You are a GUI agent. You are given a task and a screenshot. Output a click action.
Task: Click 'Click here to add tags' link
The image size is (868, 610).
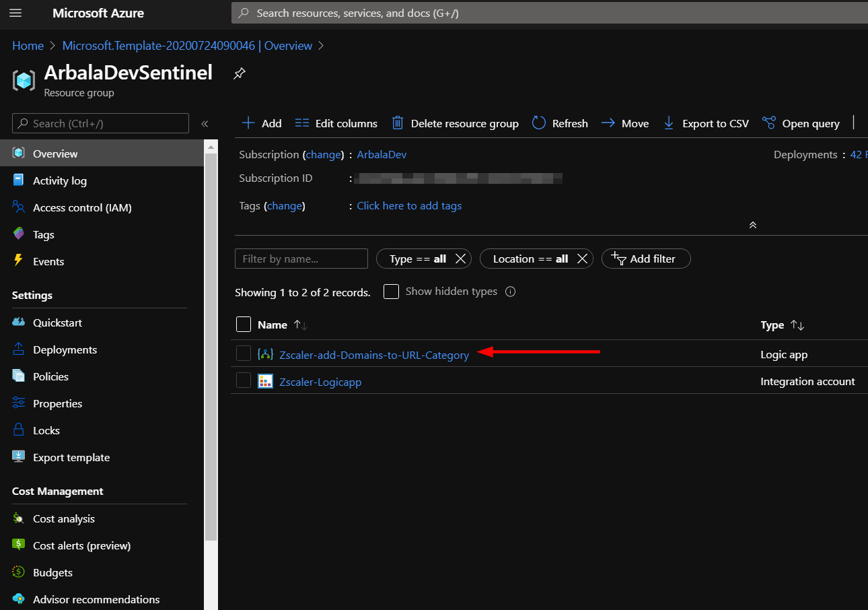click(x=409, y=205)
